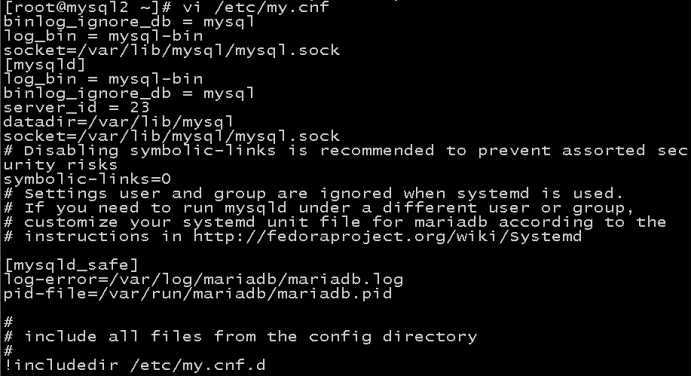692x377 pixels.
Task: Click the fedoraproject.org wiki URL
Action: pos(387,237)
